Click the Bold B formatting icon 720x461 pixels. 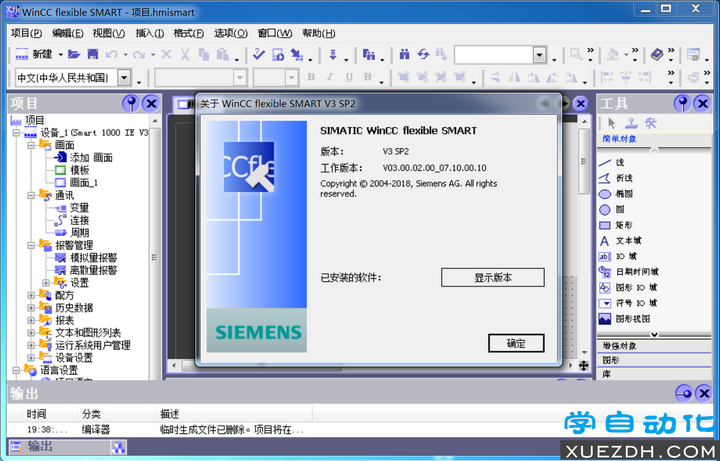click(x=311, y=77)
